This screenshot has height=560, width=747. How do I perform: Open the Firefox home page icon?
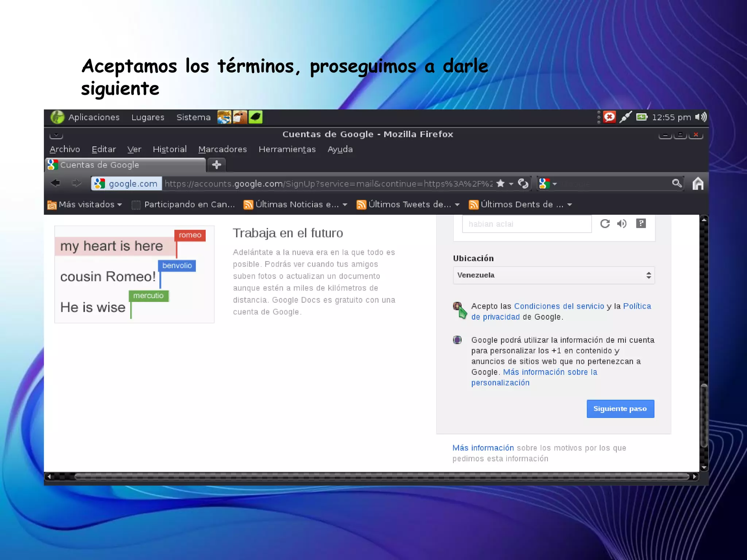698,183
